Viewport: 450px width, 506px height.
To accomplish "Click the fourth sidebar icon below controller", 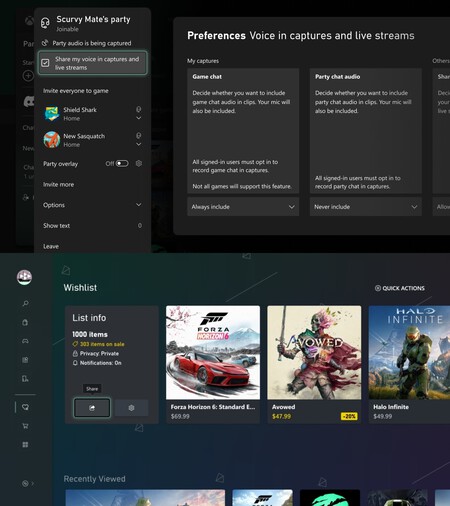I will pos(25,360).
